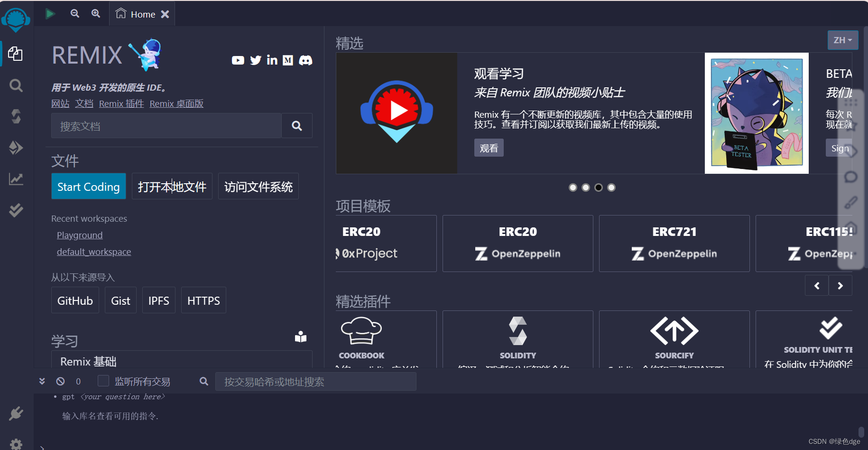
Task: Click the zoom in magnifier icon
Action: 96,13
